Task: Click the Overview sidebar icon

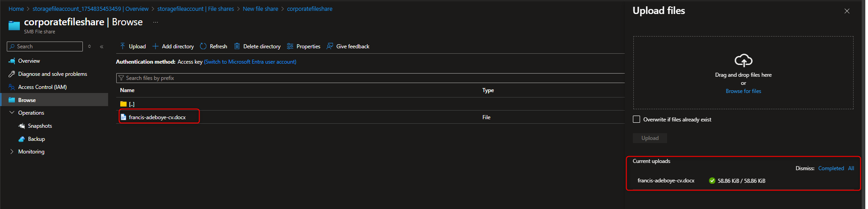Action: 12,61
